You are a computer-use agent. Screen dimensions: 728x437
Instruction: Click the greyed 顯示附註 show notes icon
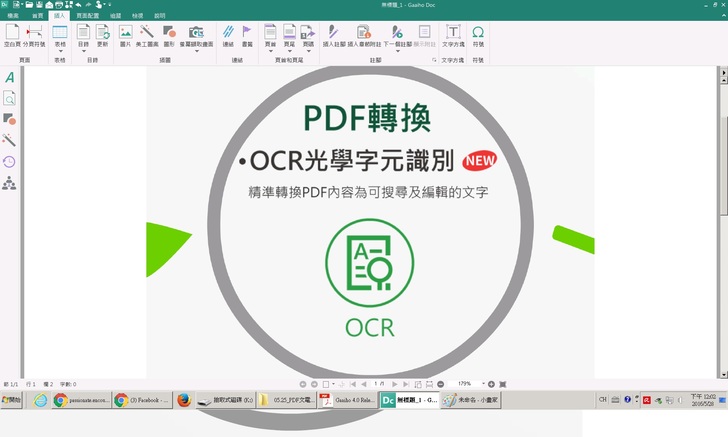click(x=424, y=33)
